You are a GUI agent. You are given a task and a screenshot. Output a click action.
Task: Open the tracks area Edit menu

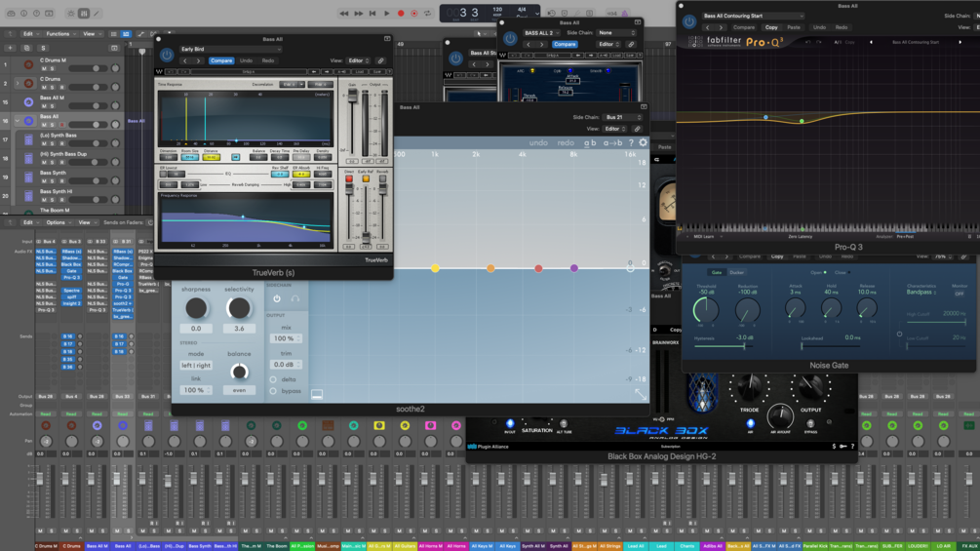(x=29, y=34)
